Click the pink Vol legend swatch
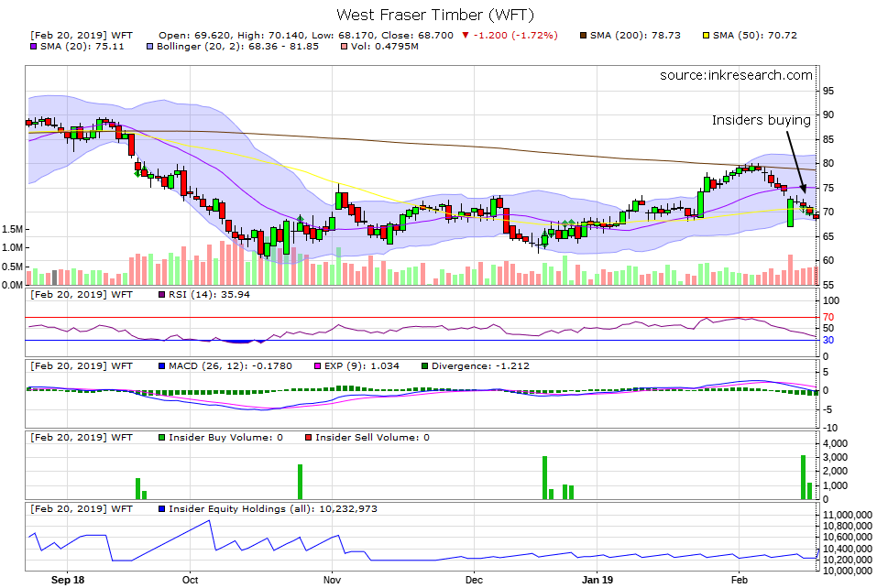877x588 pixels. (x=345, y=47)
